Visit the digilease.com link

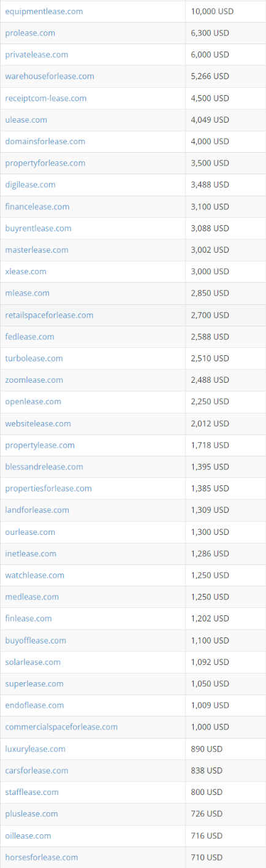pos(31,185)
